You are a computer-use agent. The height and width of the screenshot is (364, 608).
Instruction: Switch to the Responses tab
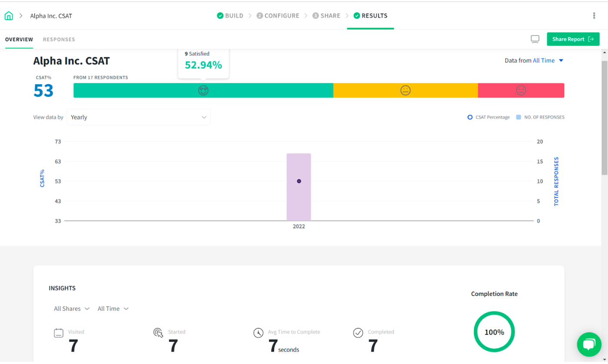59,40
